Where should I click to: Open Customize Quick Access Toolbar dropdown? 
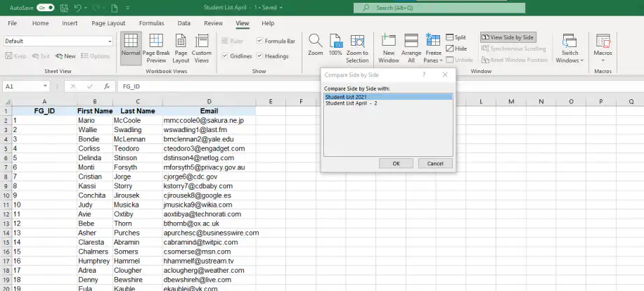(128, 8)
